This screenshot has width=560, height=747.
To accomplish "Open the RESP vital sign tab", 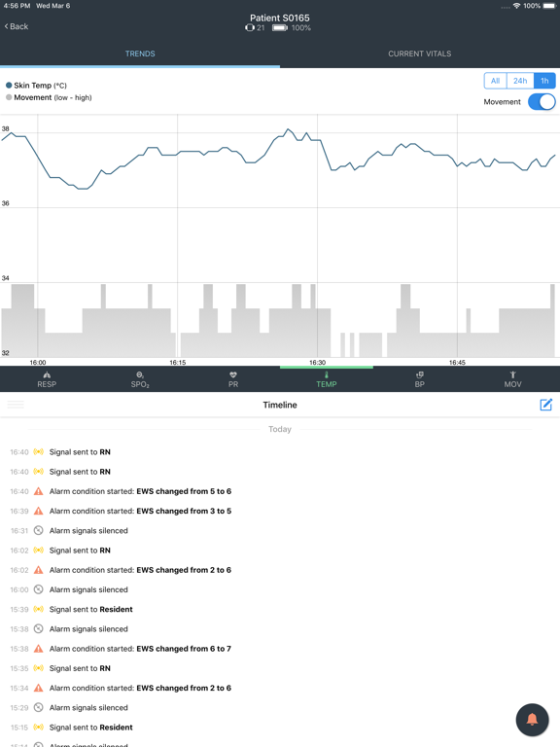I will pos(47,379).
